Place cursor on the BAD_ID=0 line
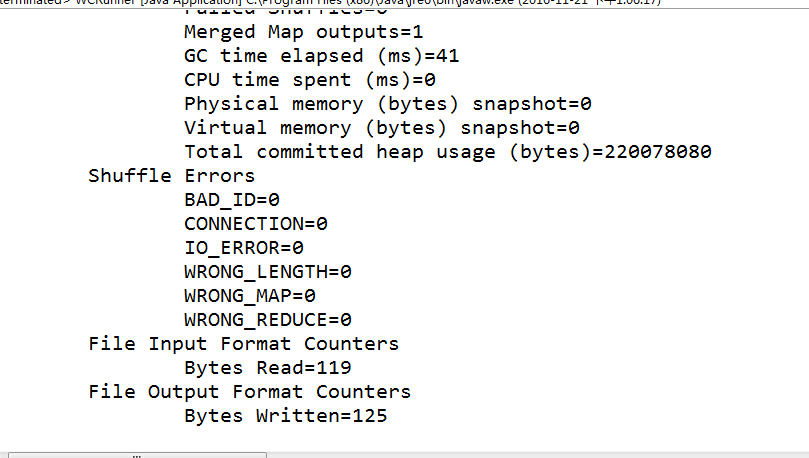Screen dimensions: 809x458 click(x=231, y=200)
